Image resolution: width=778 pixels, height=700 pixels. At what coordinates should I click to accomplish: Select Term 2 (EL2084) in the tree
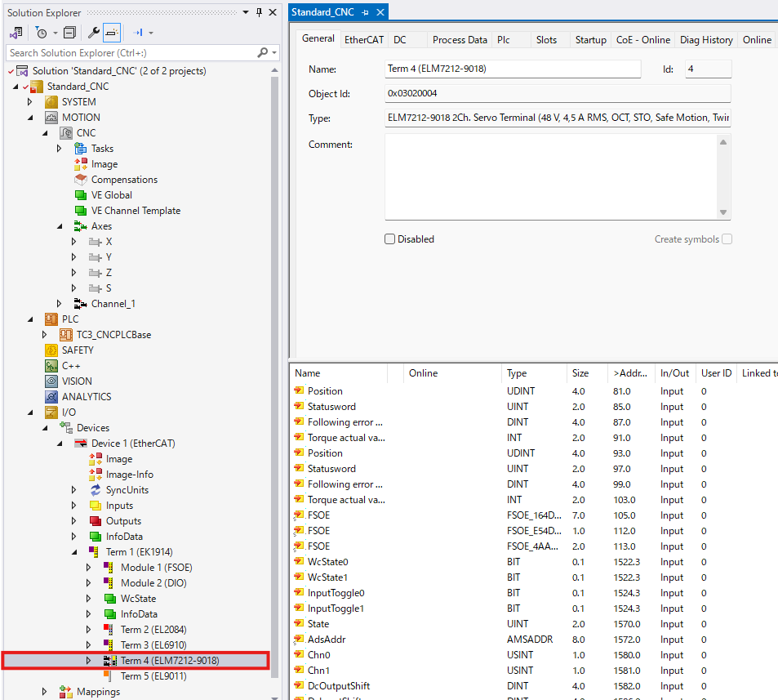[x=153, y=629]
